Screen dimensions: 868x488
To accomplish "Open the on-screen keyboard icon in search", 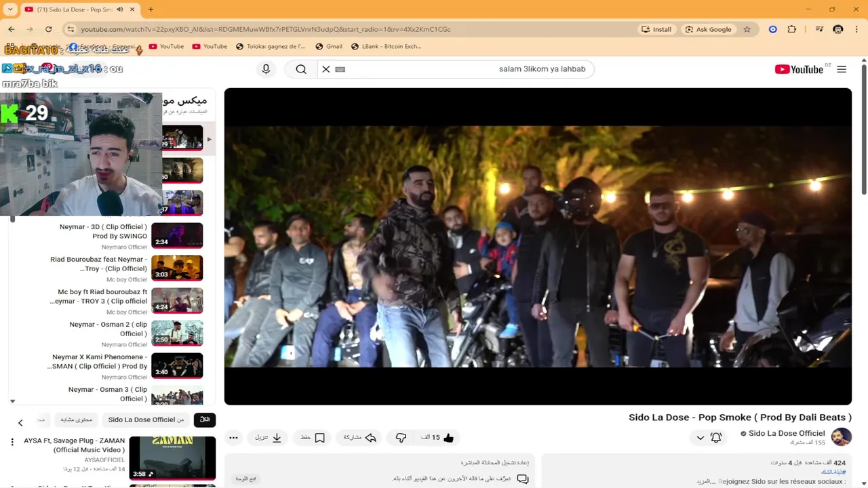I will pyautogui.click(x=340, y=69).
